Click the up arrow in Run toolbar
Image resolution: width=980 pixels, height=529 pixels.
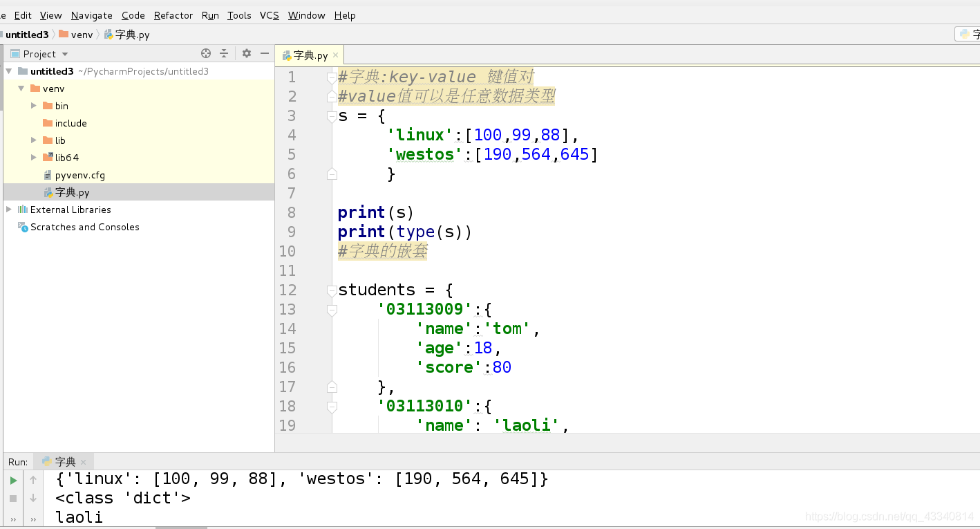pyautogui.click(x=32, y=480)
